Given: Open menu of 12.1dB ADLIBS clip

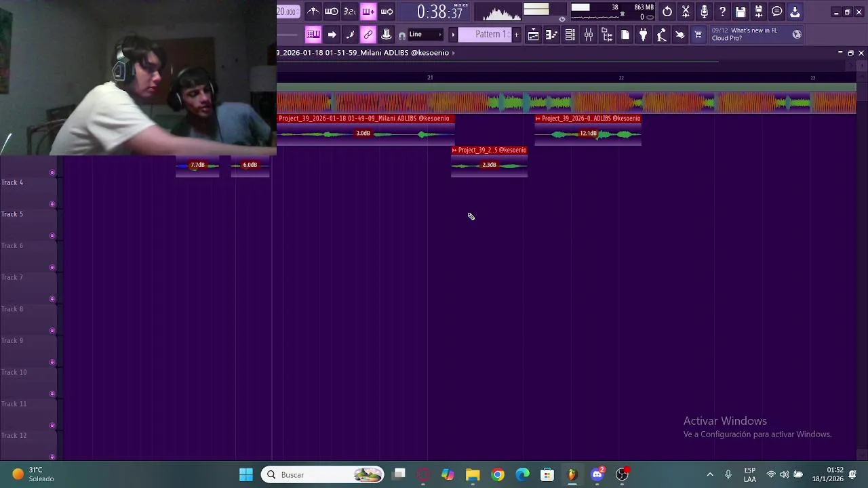Looking at the screenshot, I should pos(538,119).
